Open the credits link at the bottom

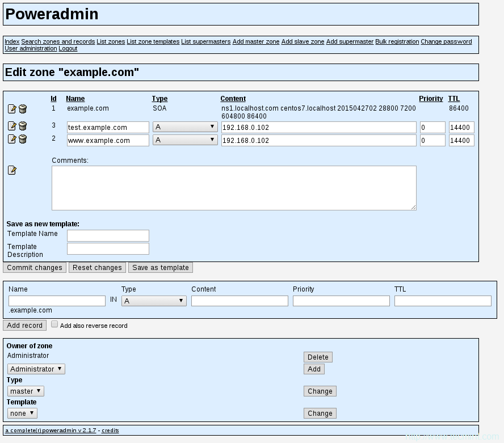coord(111,430)
